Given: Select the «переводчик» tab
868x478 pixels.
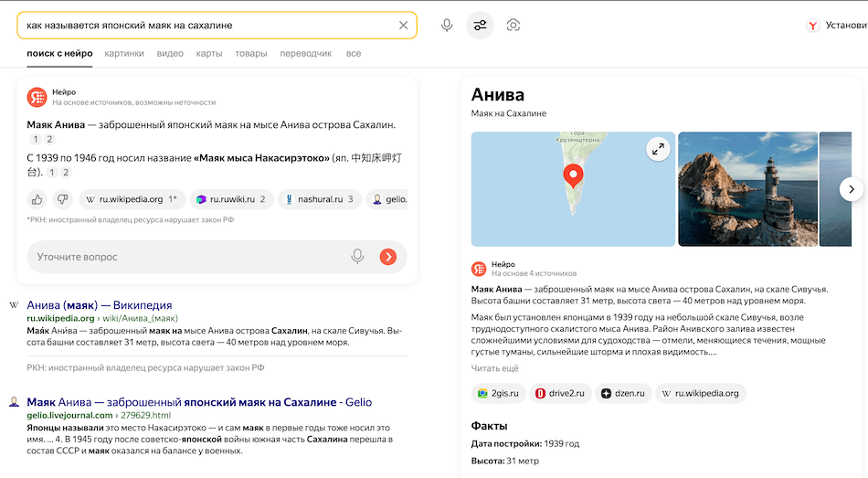Looking at the screenshot, I should [306, 54].
